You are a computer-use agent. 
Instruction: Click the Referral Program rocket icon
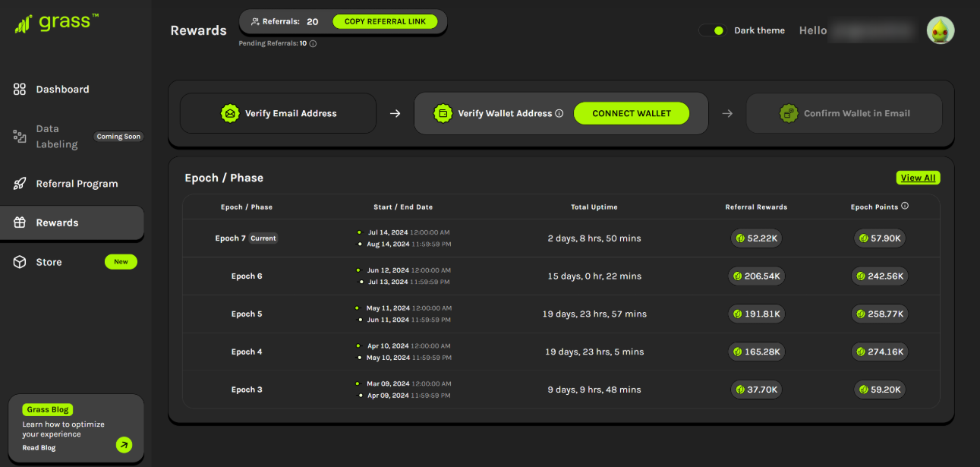20,184
